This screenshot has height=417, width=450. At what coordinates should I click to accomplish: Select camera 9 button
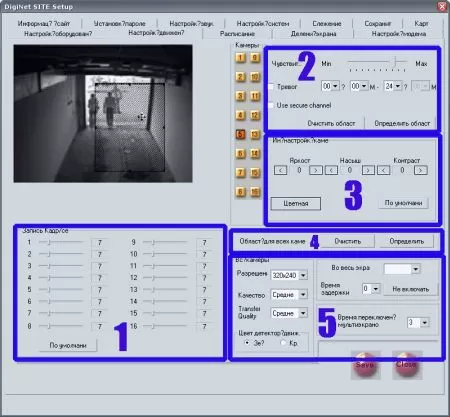(x=255, y=58)
